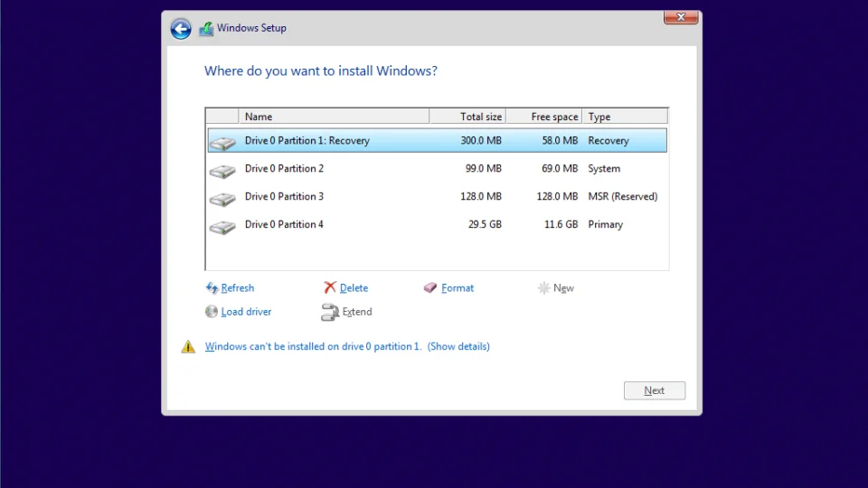Click the Refresh arrows icon
868x488 pixels.
pyautogui.click(x=212, y=287)
